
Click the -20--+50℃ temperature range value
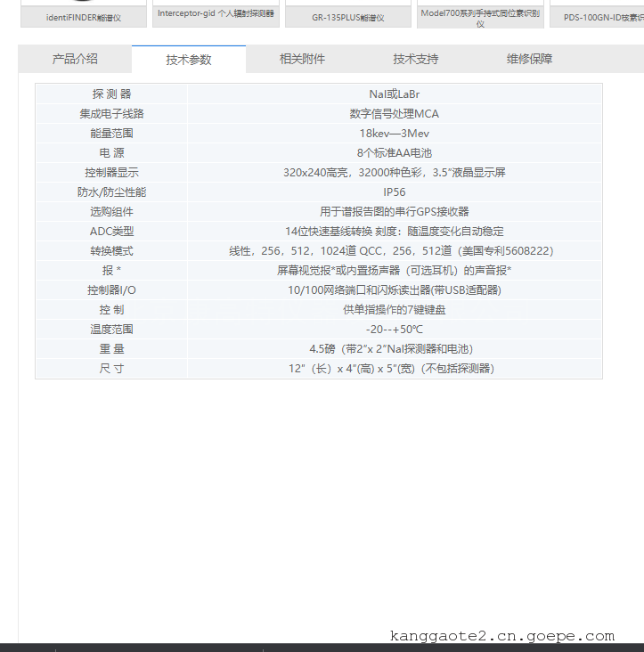tap(394, 329)
